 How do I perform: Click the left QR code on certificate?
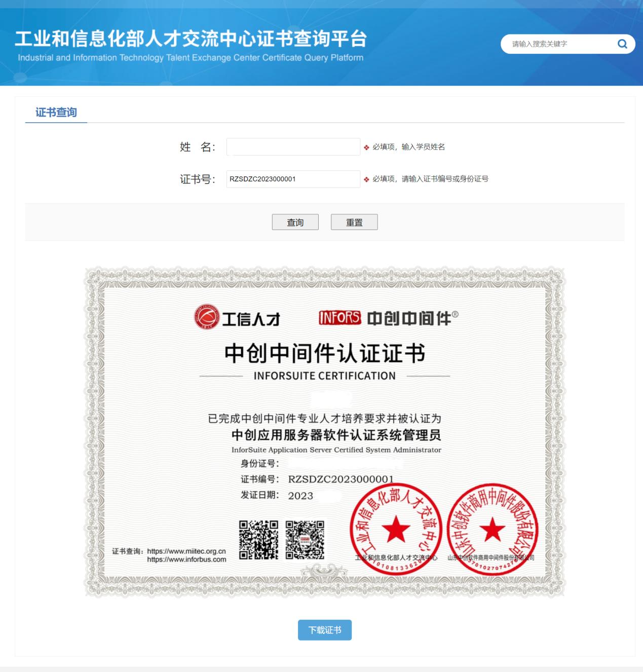coord(258,540)
